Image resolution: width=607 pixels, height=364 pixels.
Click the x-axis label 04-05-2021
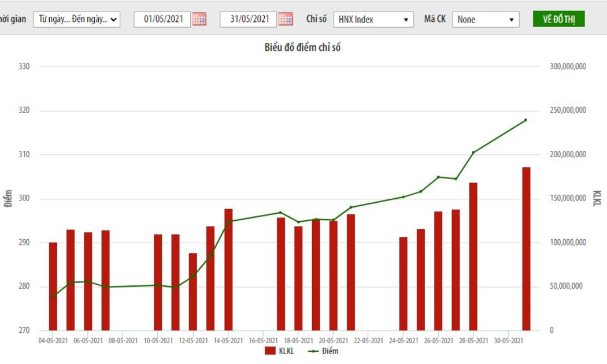[x=53, y=340]
